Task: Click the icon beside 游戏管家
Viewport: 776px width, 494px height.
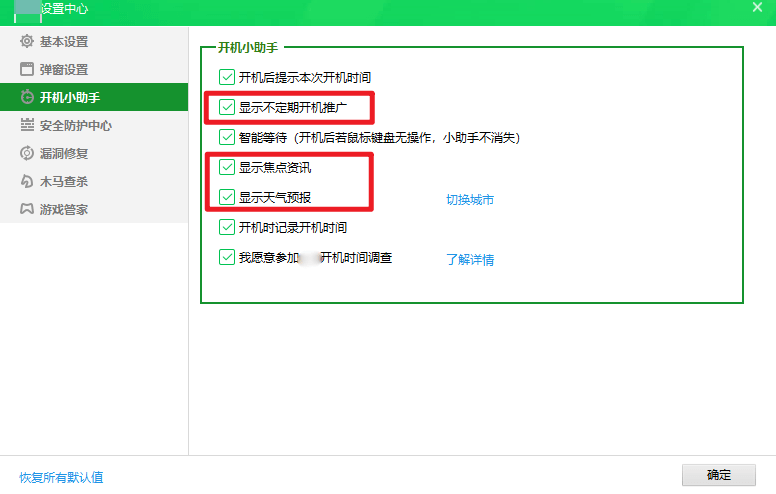Action: (27, 209)
